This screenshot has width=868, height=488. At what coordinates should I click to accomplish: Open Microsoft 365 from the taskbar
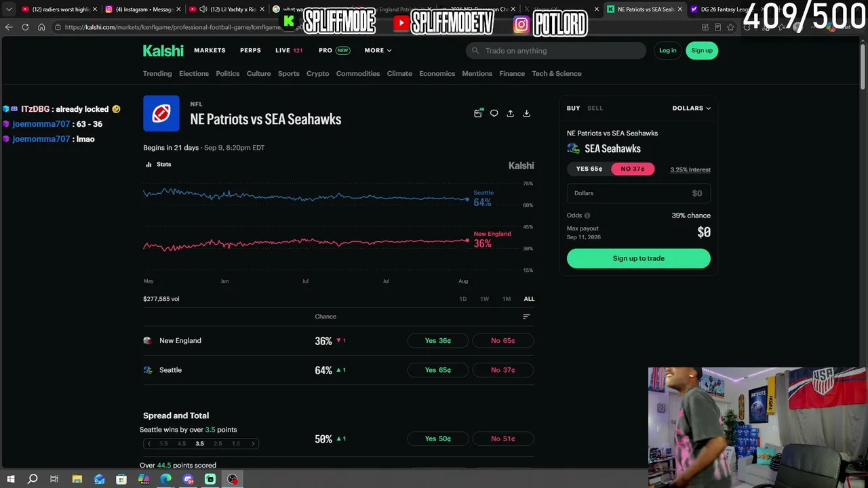[x=144, y=479]
